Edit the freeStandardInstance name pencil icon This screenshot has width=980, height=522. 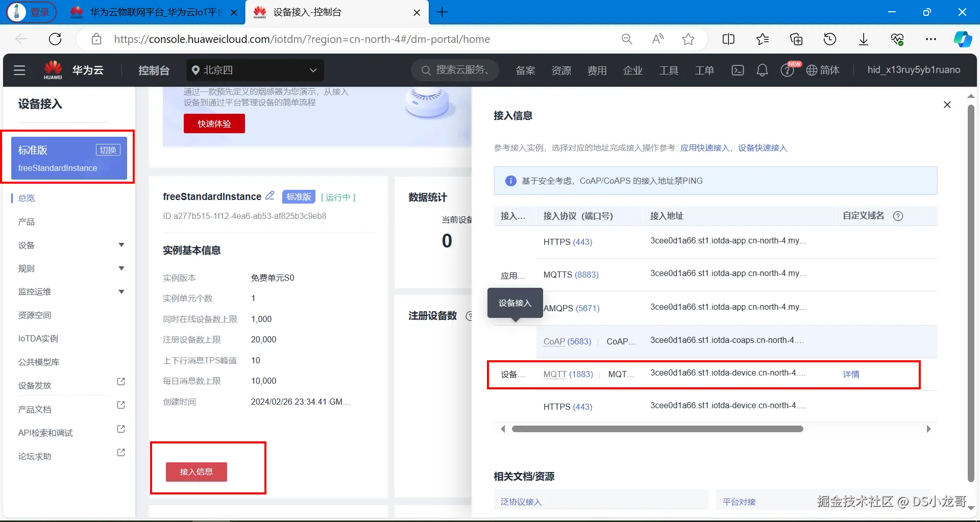pos(270,195)
